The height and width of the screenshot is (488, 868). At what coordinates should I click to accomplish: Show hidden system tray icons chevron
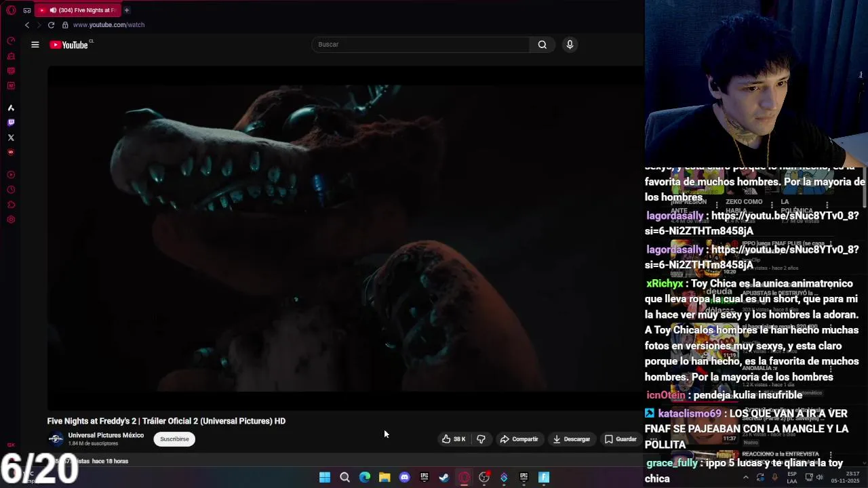[745, 477]
